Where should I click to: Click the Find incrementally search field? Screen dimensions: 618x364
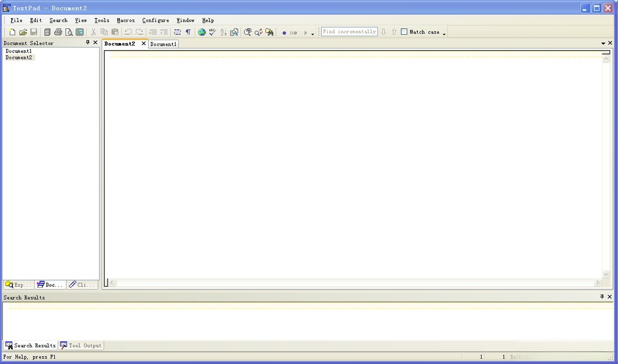coord(349,31)
